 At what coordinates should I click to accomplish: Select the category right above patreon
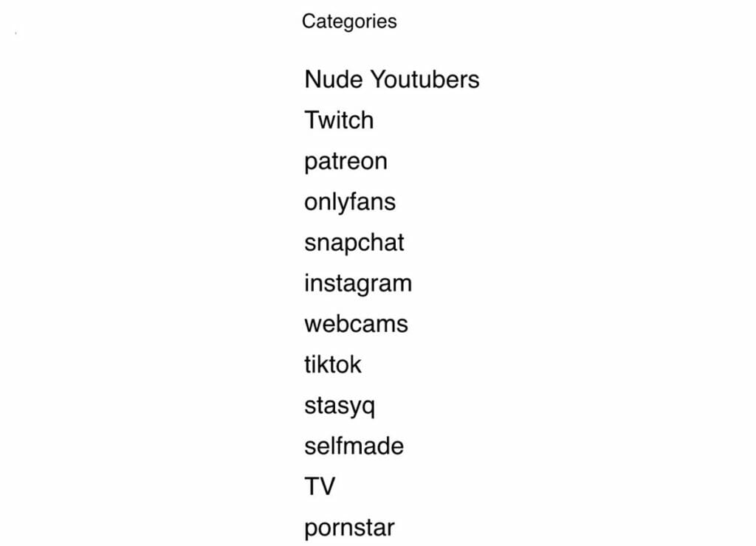coord(339,120)
